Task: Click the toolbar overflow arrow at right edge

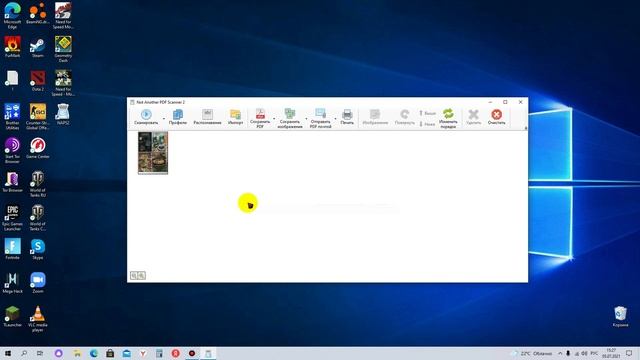Action: [x=525, y=128]
